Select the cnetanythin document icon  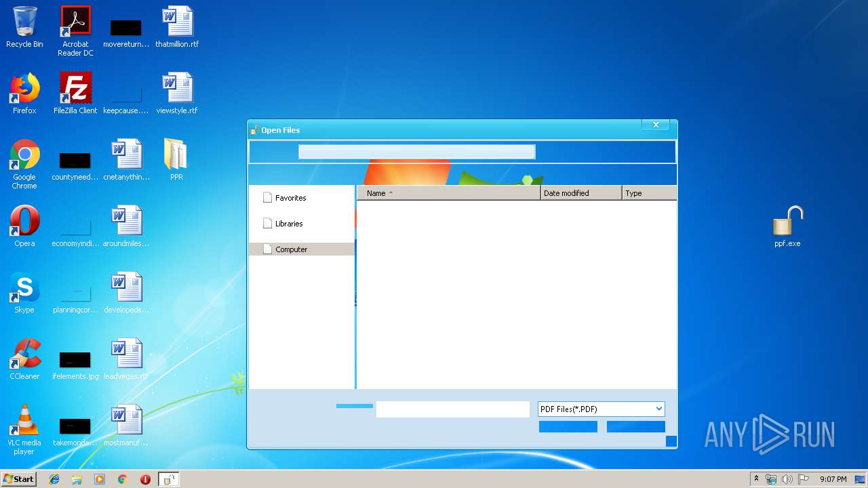[126, 160]
